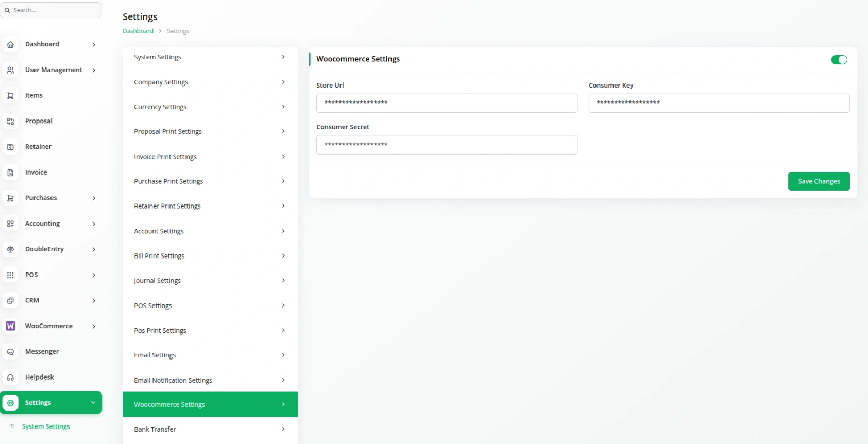This screenshot has height=444, width=868.
Task: Click the Settings breadcrumb text
Action: [x=178, y=31]
